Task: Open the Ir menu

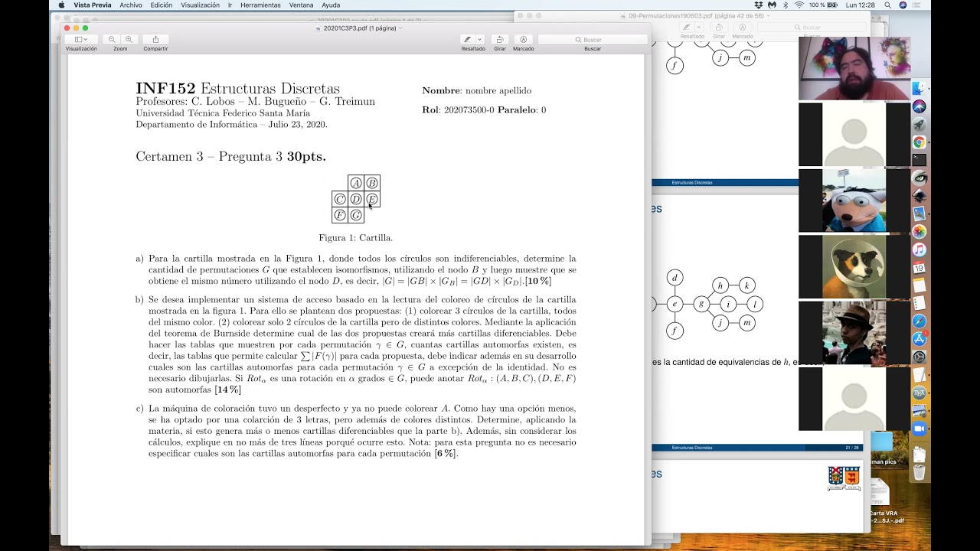Action: [230, 5]
